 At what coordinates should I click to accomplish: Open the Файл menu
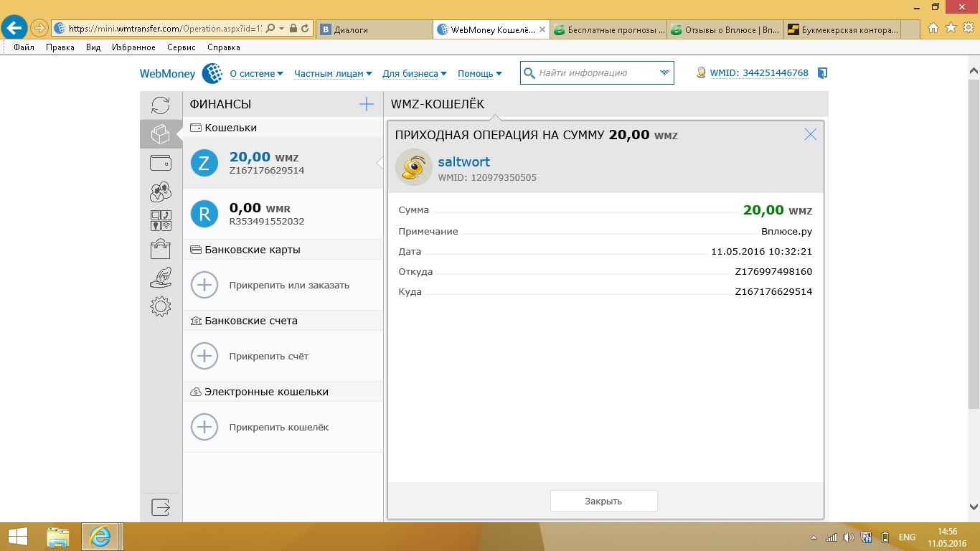tap(24, 47)
